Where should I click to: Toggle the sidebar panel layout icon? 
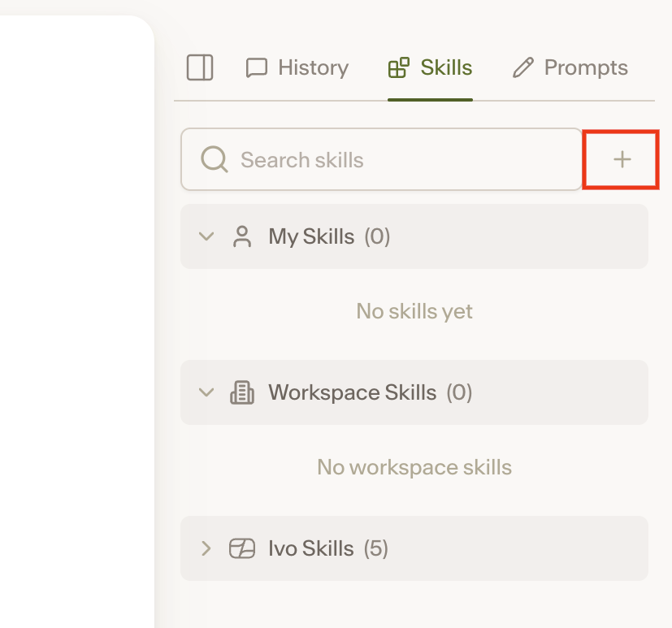click(200, 67)
